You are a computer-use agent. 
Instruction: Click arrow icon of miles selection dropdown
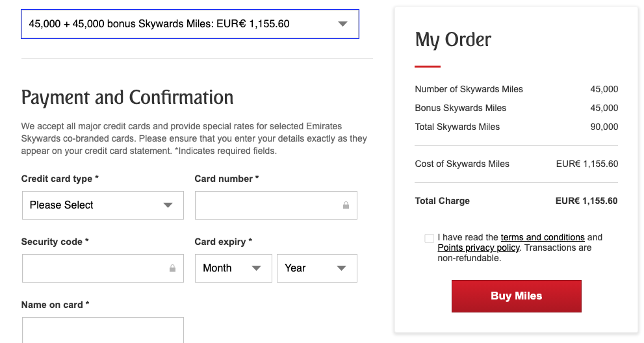click(342, 24)
